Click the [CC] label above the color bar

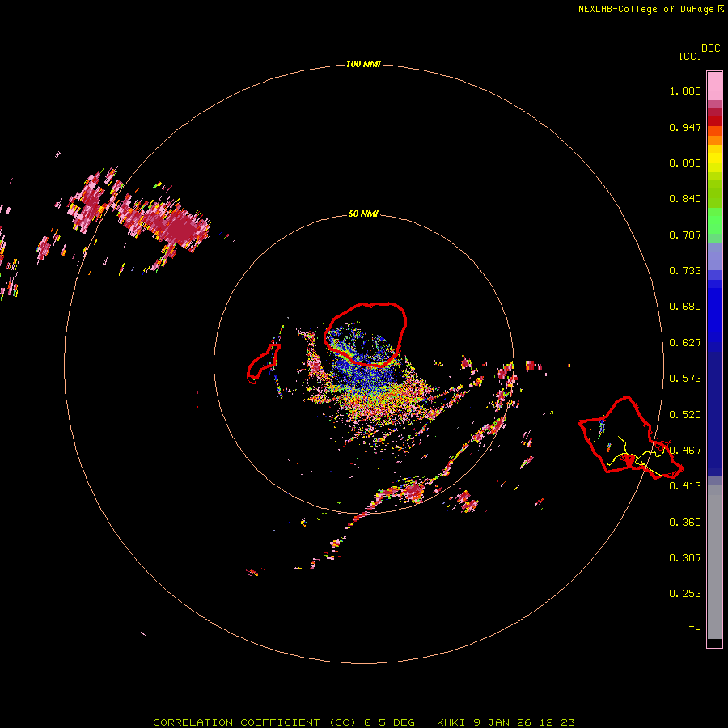point(690,56)
